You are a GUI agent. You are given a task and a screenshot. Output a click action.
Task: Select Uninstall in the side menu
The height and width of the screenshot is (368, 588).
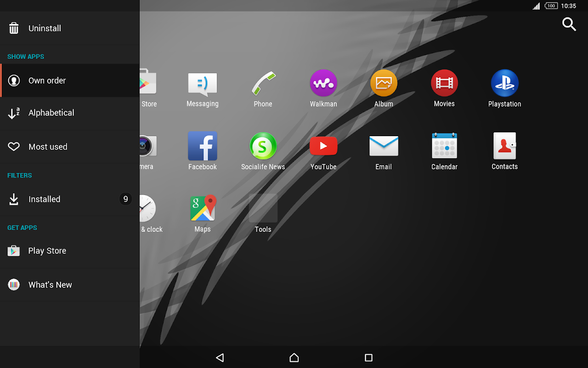(x=70, y=28)
